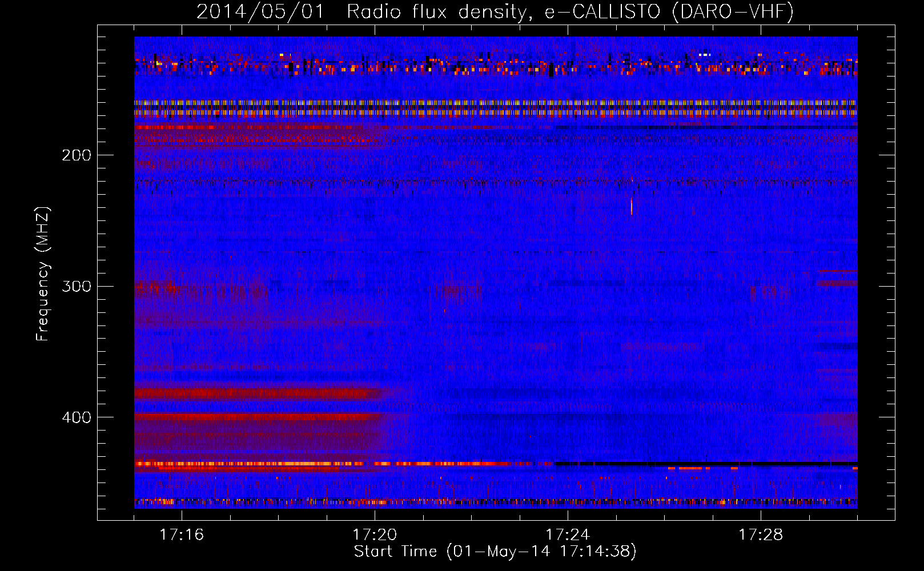This screenshot has width=924, height=571.
Task: Click the short vertical burst streak near 17:25
Action: [632, 206]
